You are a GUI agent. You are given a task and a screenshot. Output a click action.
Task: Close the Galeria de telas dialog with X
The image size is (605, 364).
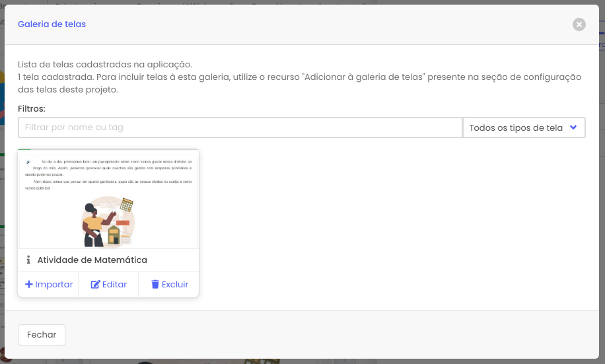pyautogui.click(x=579, y=24)
